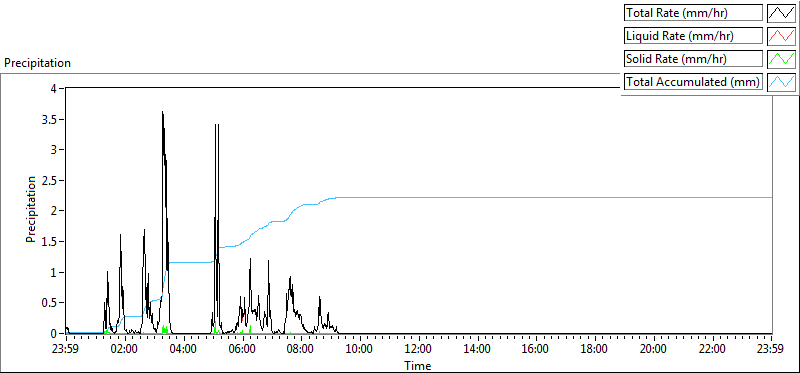Screen dimensions: 800x373
Task: Click the blue accumulated plateau line at 16:00
Action: [x=536, y=197]
